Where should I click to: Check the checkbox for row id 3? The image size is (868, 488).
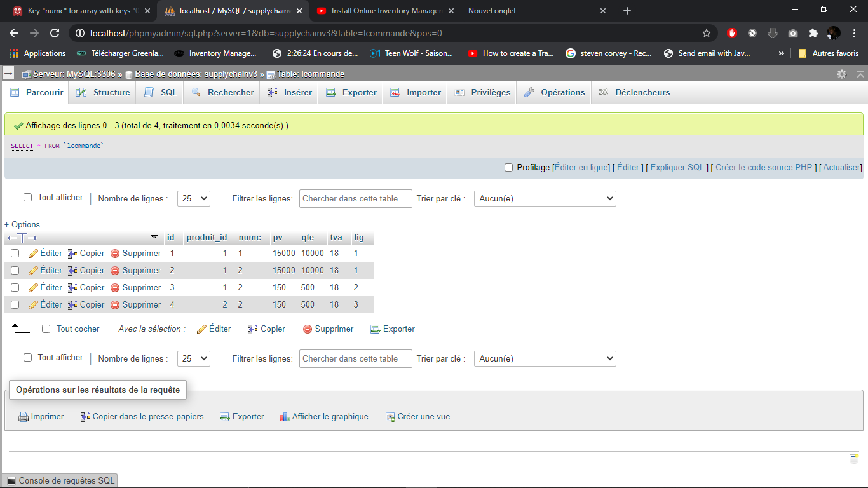(x=15, y=288)
